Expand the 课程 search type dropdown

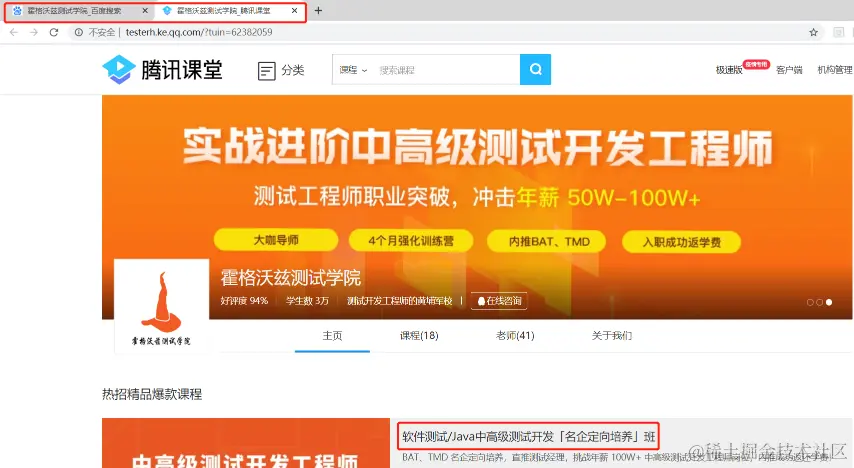pyautogui.click(x=353, y=70)
